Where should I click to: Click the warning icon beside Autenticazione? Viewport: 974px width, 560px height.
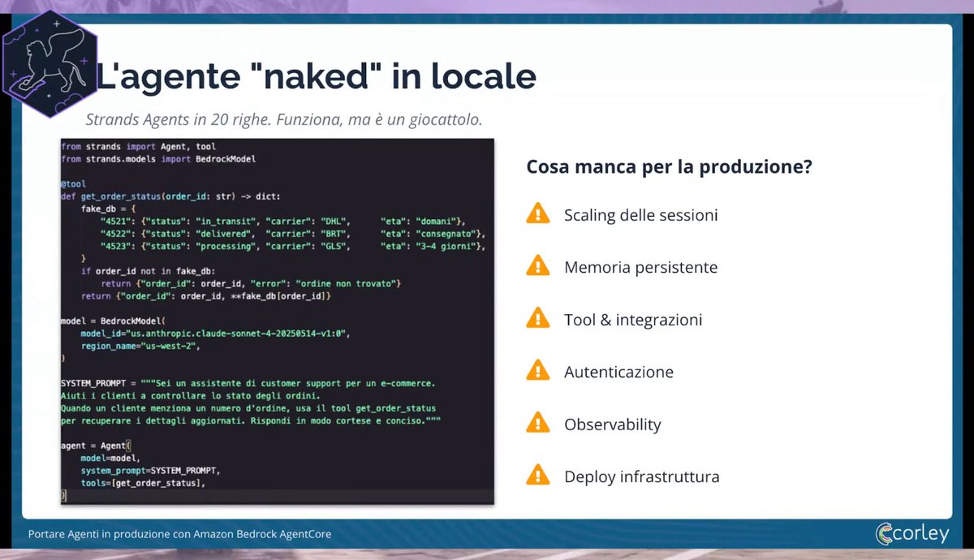[537, 372]
